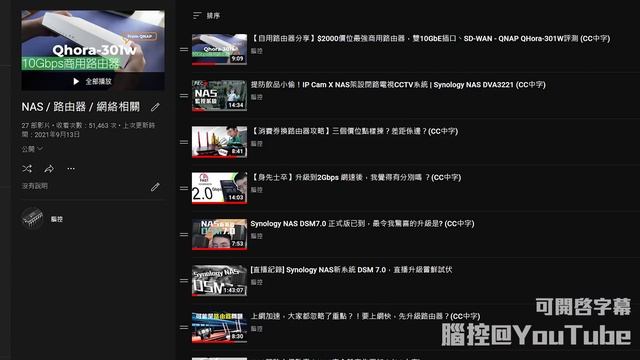Open video title 上網加速 先升級路由器
Image resolution: width=640 pixels, height=360 pixels.
365,316
